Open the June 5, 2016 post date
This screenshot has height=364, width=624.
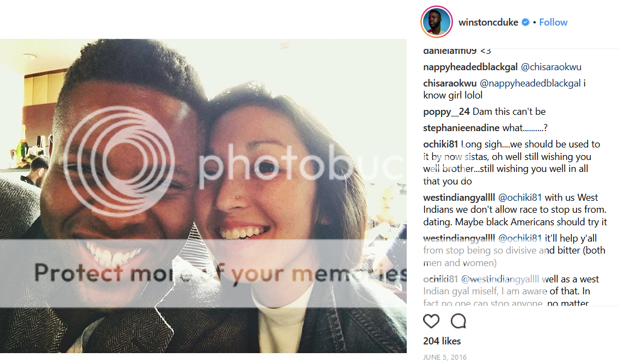point(444,357)
